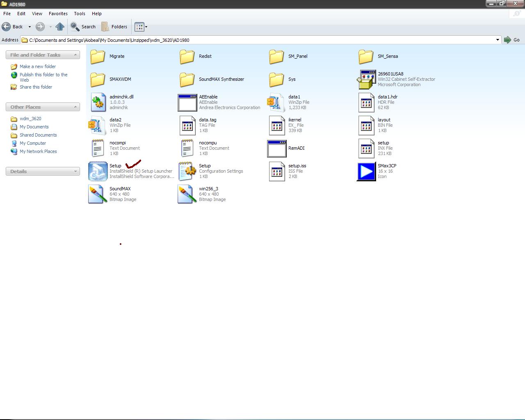Screen dimensions: 525x420
Task: Select the SoundMAX Synthesizer folder icon
Action: (187, 80)
